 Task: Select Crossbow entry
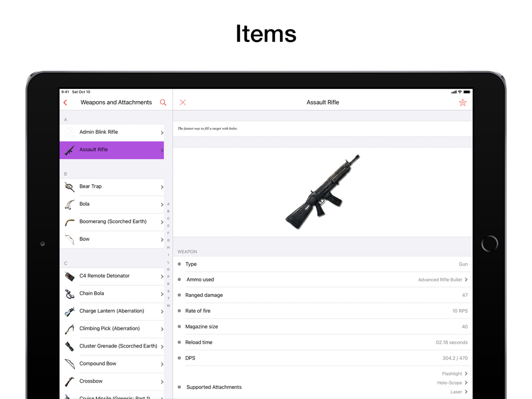tap(112, 381)
